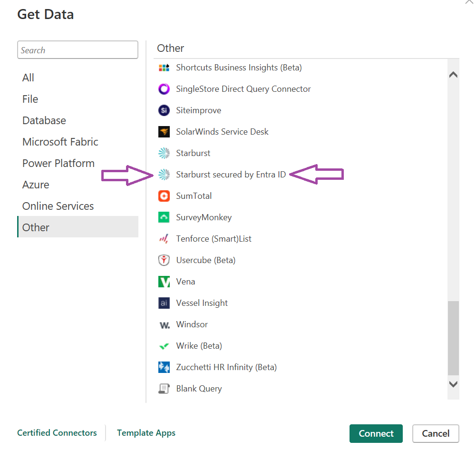The height and width of the screenshot is (450, 476).
Task: Select the Vessel Insight text
Action: click(x=202, y=303)
